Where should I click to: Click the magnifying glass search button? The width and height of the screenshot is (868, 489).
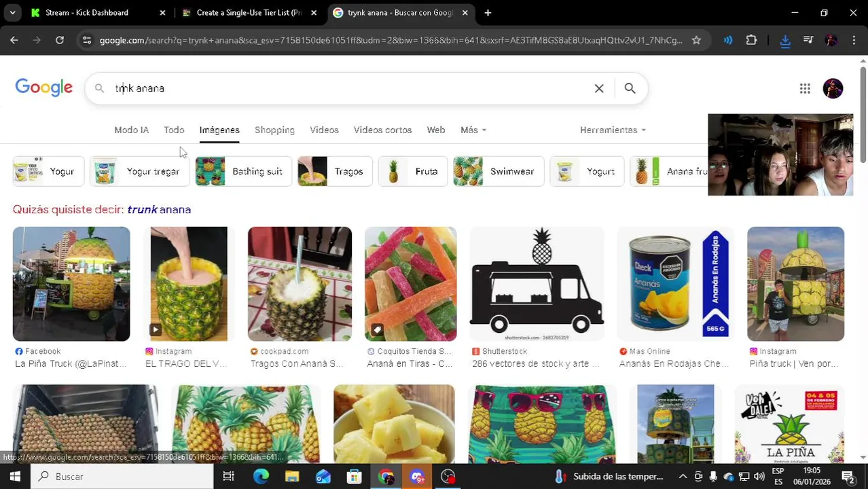coord(630,88)
